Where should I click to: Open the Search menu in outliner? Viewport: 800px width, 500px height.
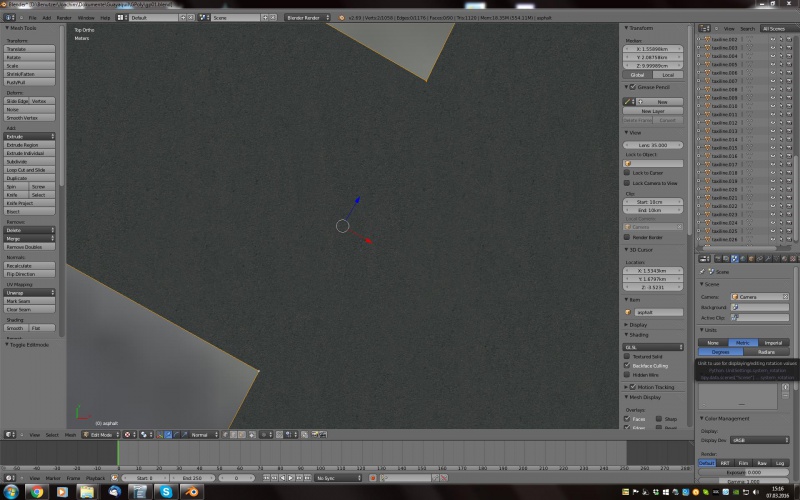[747, 29]
